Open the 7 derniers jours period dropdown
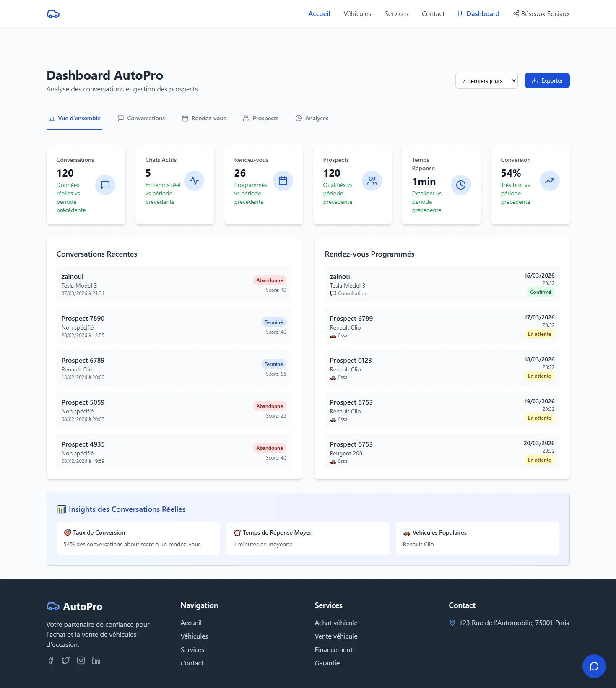The height and width of the screenshot is (688, 616). click(x=486, y=81)
